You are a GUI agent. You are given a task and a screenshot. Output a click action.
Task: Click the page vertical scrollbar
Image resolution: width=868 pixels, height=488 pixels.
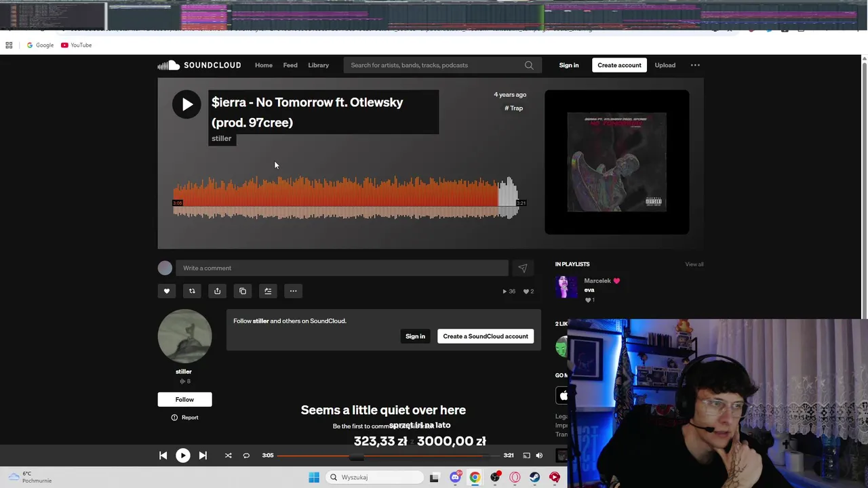coord(864,190)
